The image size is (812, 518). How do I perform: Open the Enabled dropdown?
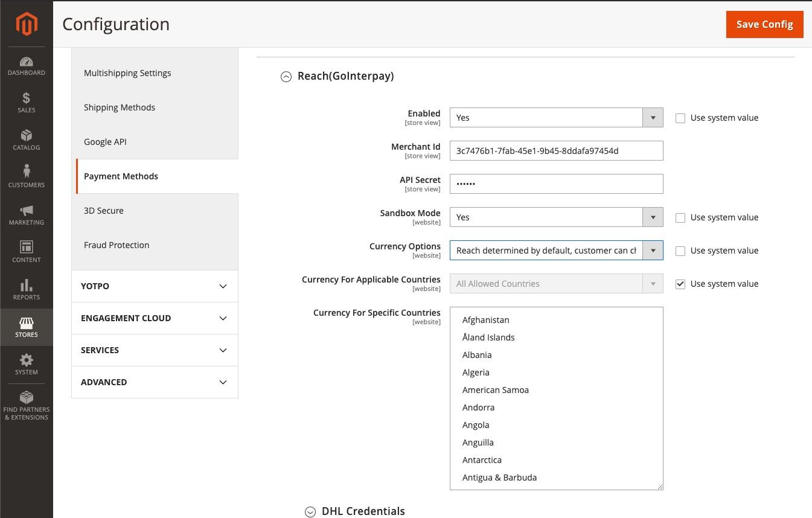[x=556, y=118]
